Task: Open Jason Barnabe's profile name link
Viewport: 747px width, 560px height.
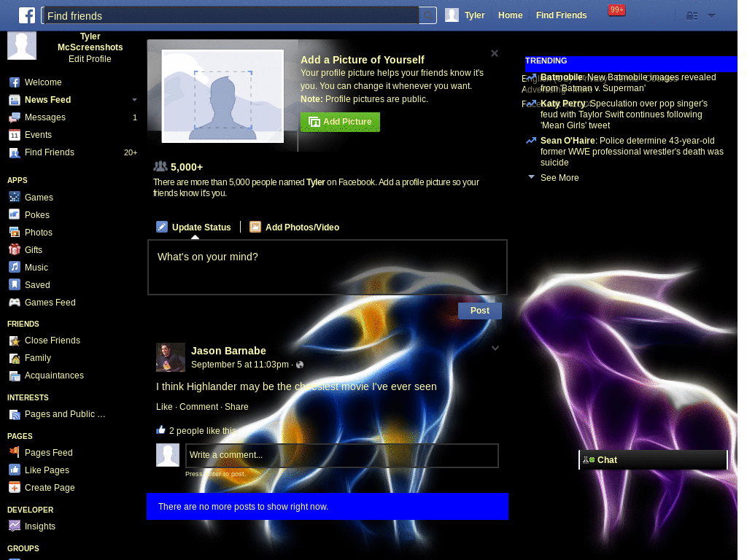Action: click(x=228, y=351)
